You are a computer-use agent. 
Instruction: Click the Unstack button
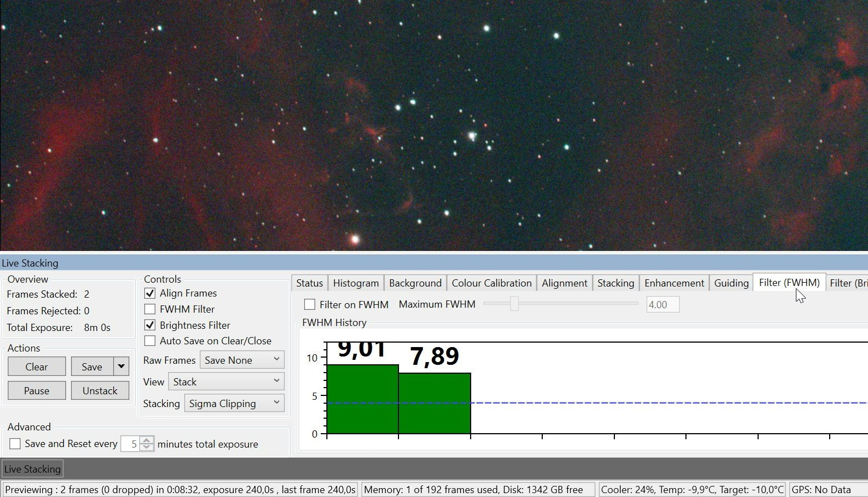tap(100, 390)
